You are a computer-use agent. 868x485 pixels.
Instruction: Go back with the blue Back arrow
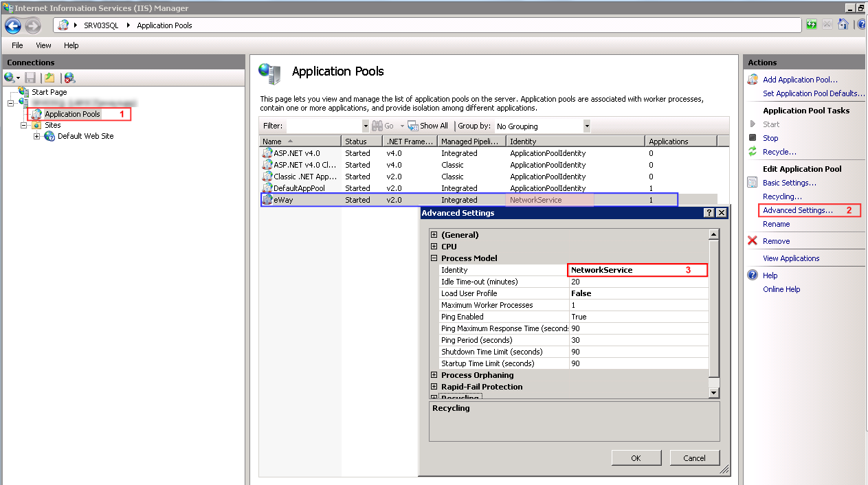point(13,25)
